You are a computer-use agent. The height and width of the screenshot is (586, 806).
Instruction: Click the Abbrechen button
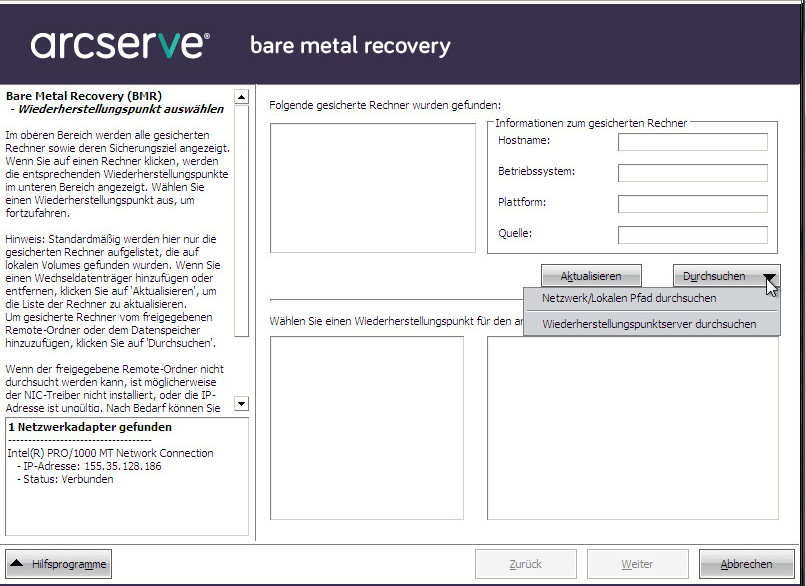(x=746, y=564)
